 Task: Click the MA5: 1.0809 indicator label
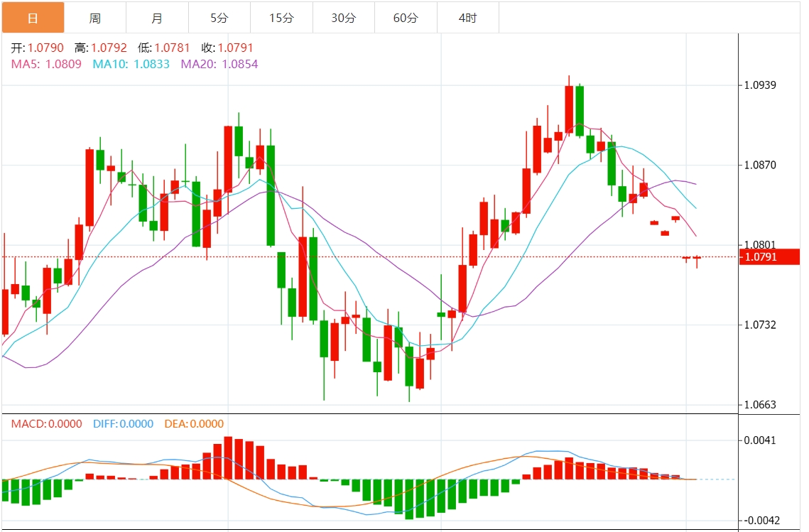click(x=46, y=64)
